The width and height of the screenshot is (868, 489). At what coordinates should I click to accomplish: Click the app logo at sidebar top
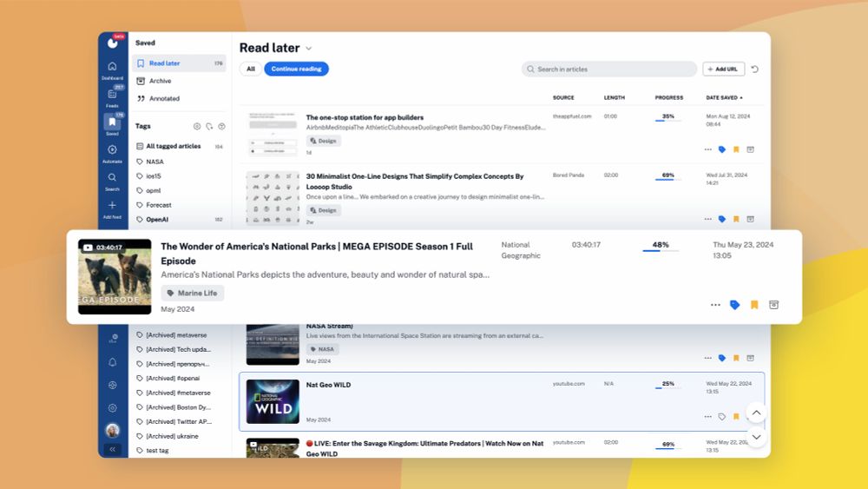pos(112,43)
